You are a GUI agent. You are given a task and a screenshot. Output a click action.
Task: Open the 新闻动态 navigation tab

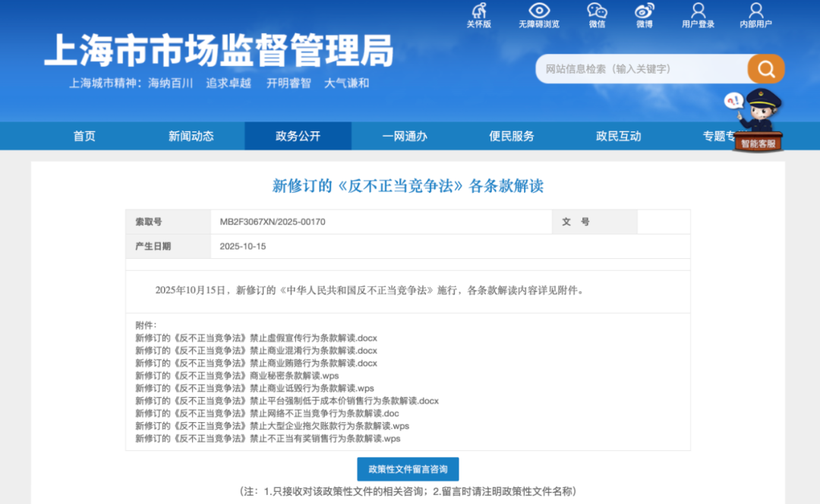click(191, 137)
